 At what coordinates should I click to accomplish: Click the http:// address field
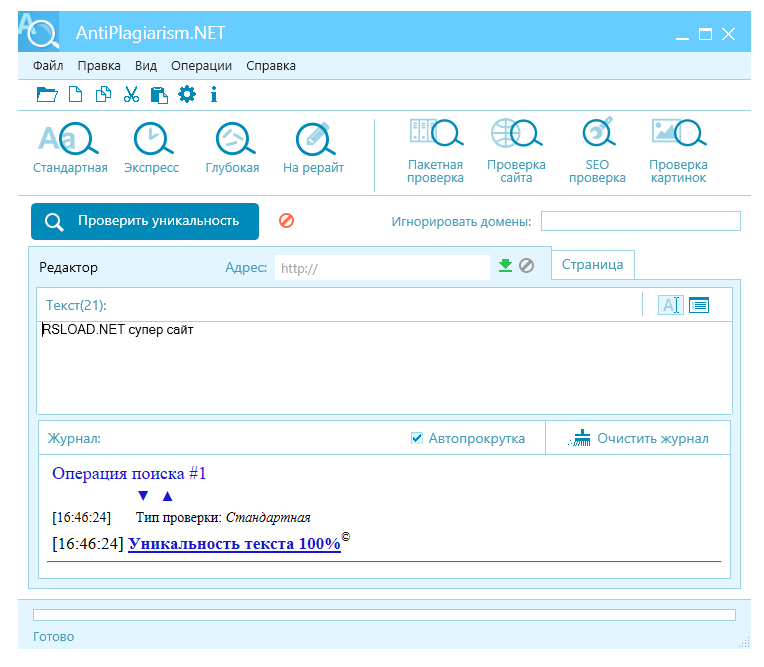[382, 268]
